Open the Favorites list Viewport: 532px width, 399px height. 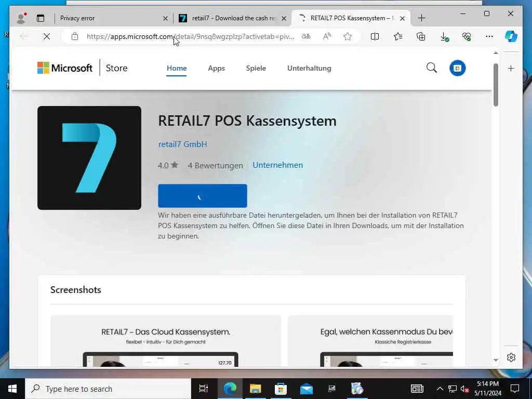398,36
